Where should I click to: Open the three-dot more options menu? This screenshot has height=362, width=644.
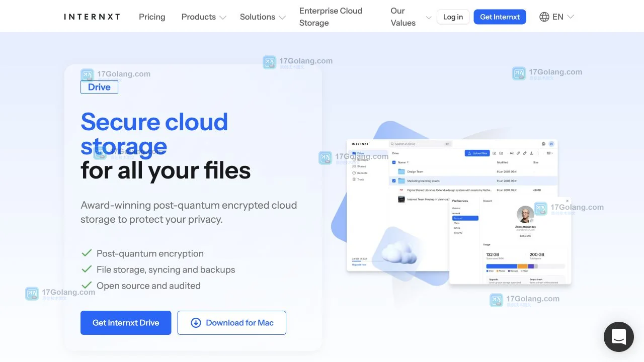tap(538, 153)
